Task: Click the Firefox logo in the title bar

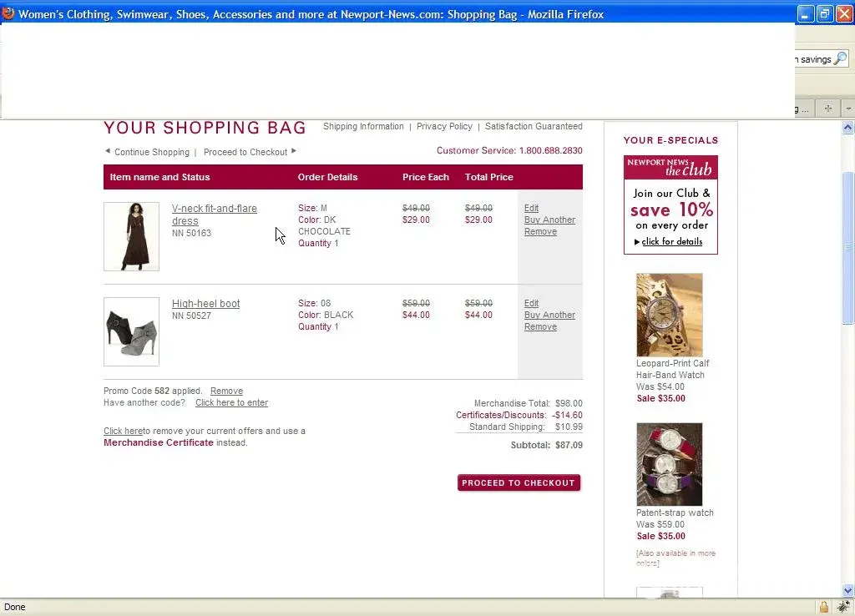Action: point(8,13)
